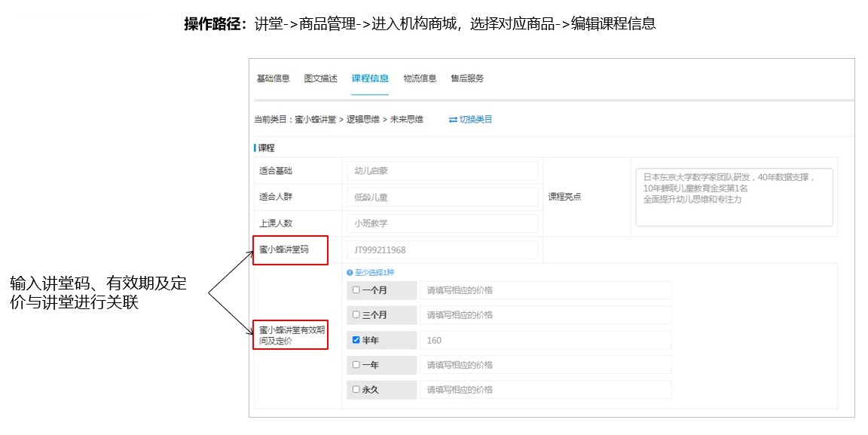This screenshot has width=868, height=435.
Task: Enable the 一个月 checkbox
Action: tap(356, 290)
